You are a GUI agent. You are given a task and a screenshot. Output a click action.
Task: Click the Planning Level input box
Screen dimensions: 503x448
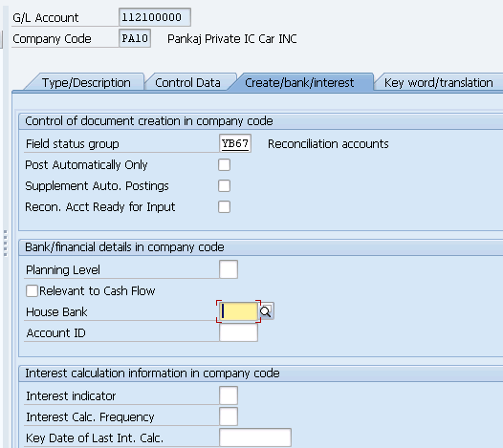[229, 269]
